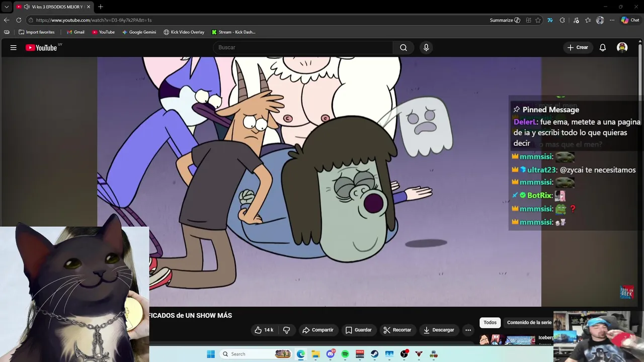Open OBS Studio from the taskbar
Image resolution: width=644 pixels, height=362 pixels.
[x=404, y=354]
